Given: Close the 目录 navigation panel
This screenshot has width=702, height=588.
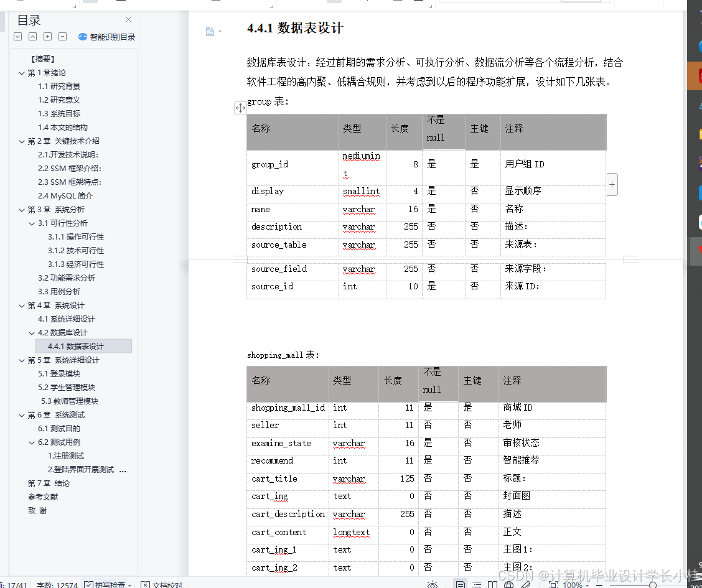Looking at the screenshot, I should pyautogui.click(x=128, y=19).
